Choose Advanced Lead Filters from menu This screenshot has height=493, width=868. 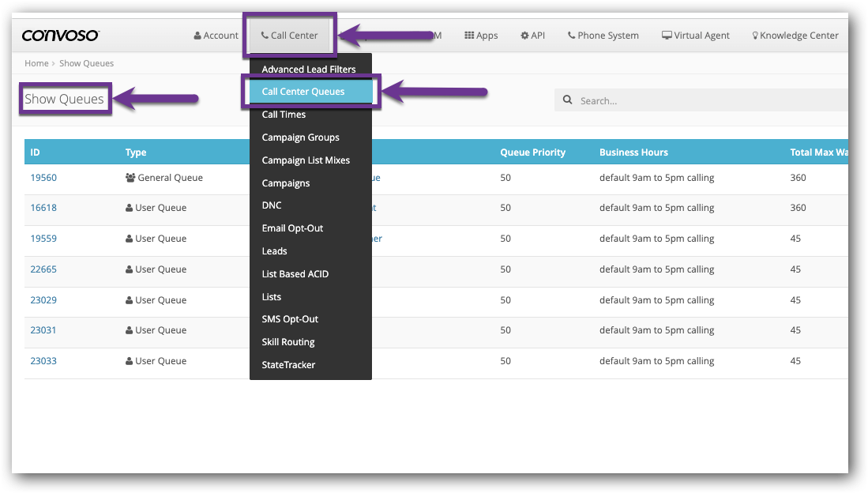pyautogui.click(x=309, y=70)
